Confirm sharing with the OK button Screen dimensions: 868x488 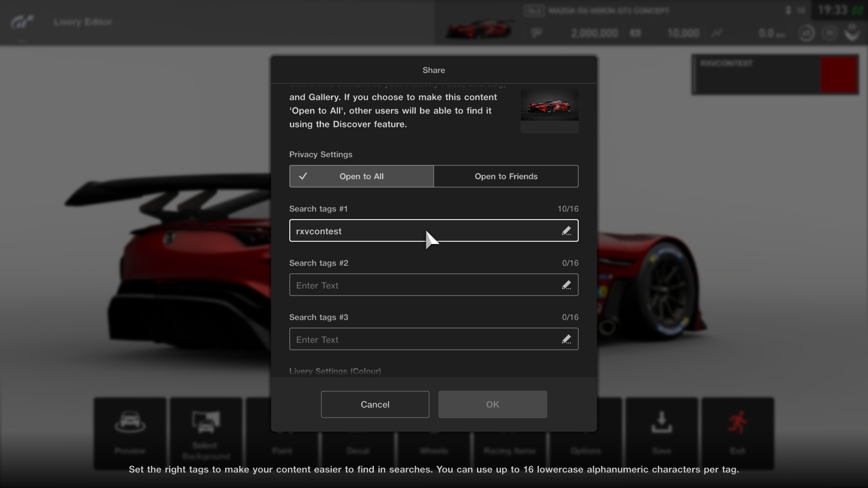[x=492, y=404]
